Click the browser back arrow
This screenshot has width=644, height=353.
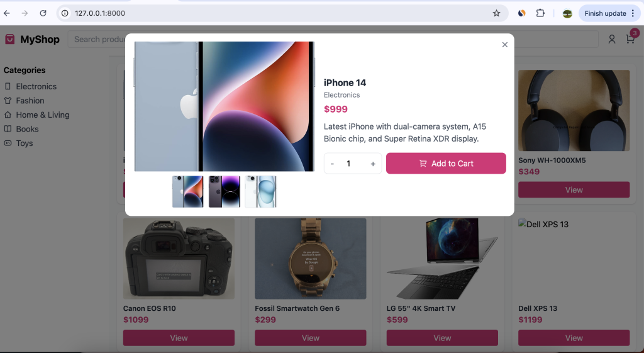coord(7,13)
